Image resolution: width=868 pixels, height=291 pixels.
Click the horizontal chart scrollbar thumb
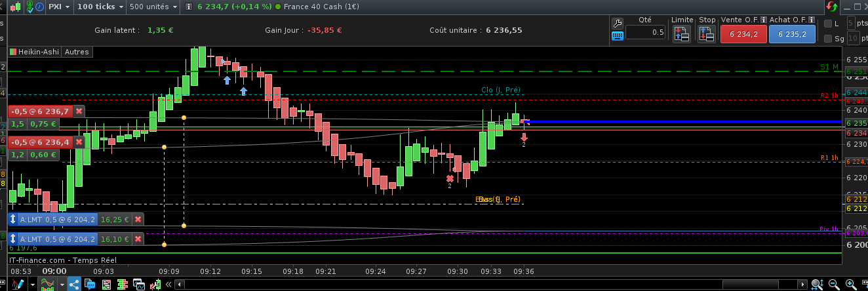751,284
